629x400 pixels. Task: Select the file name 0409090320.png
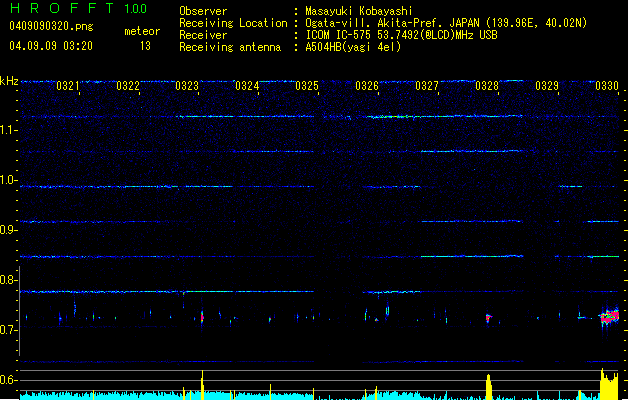tap(51, 27)
